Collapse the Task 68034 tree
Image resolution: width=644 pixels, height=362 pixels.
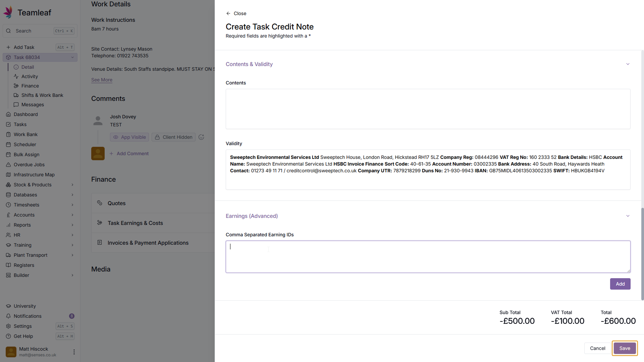(x=72, y=57)
